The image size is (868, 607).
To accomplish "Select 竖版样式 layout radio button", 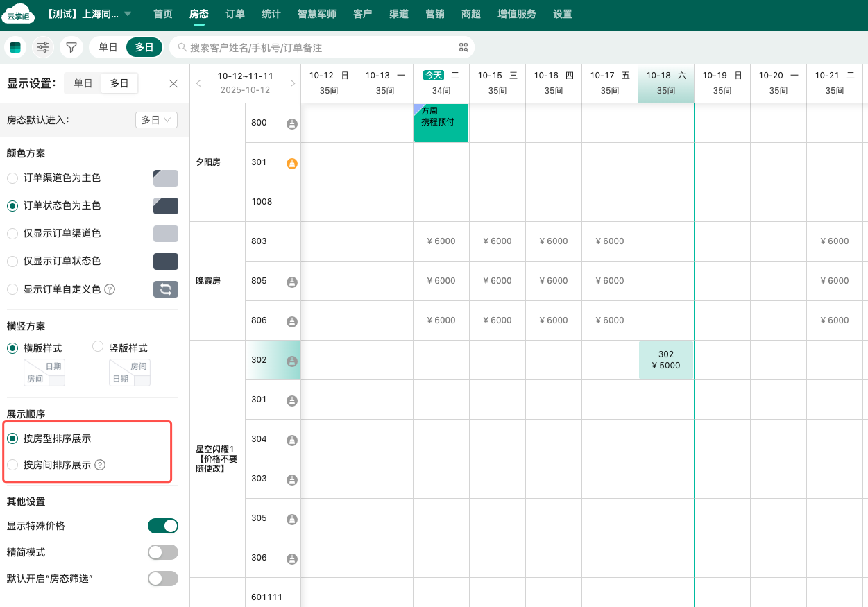I will click(98, 347).
